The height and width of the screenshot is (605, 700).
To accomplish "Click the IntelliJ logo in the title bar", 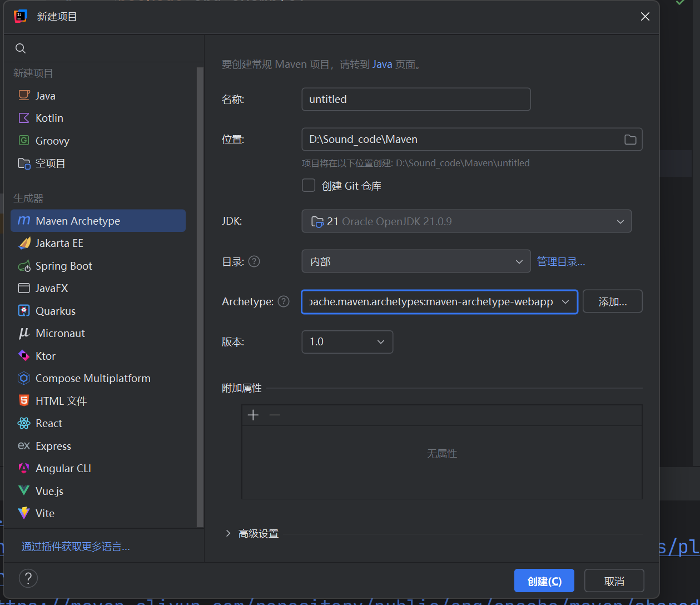I will point(21,16).
